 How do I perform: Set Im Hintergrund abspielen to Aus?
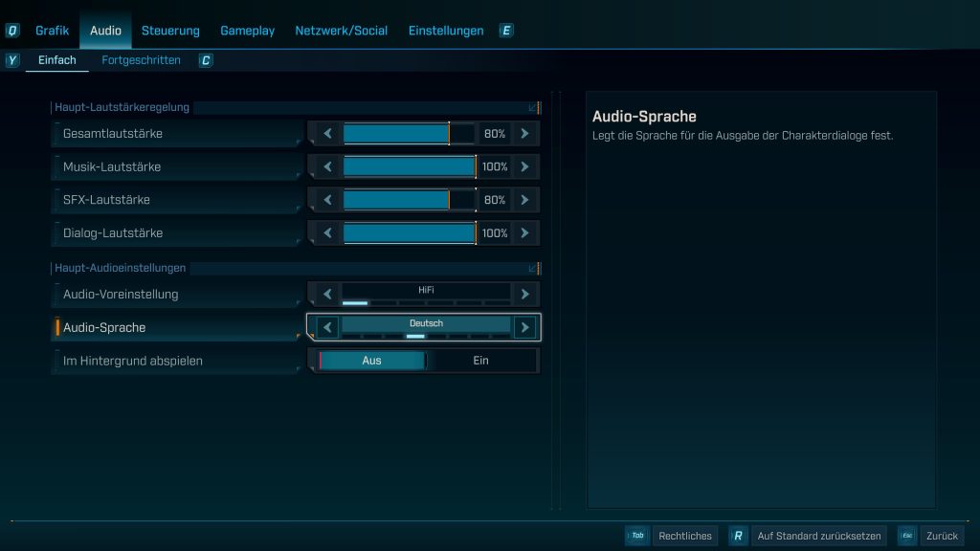coord(373,360)
